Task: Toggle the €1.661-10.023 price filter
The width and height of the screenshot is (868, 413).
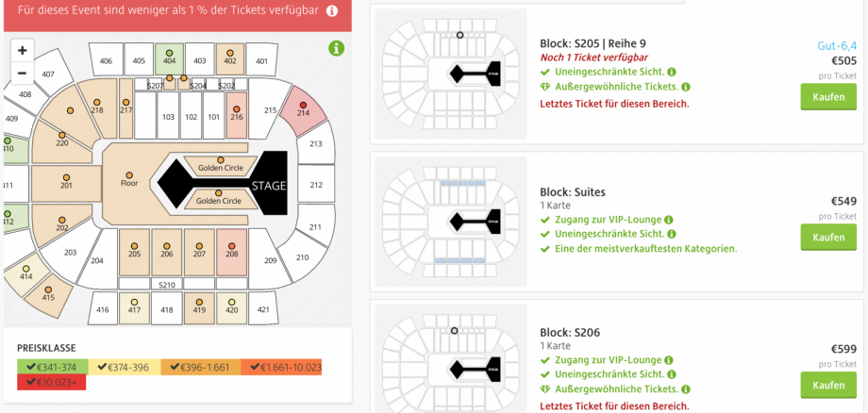Action: pos(281,367)
